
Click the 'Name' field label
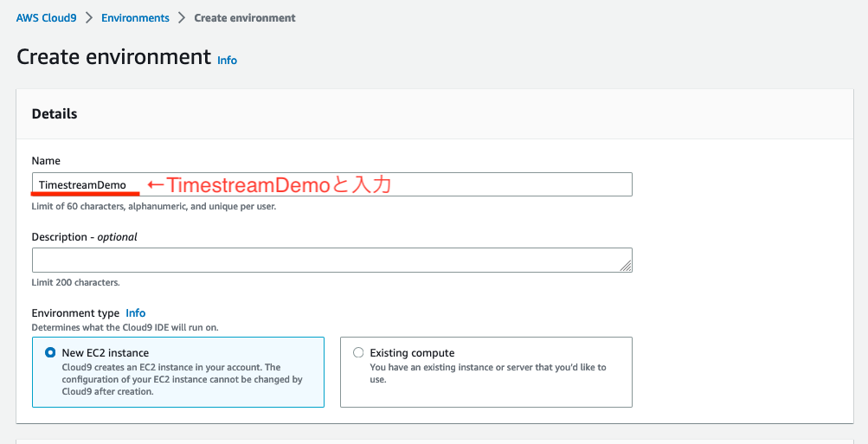(x=46, y=160)
